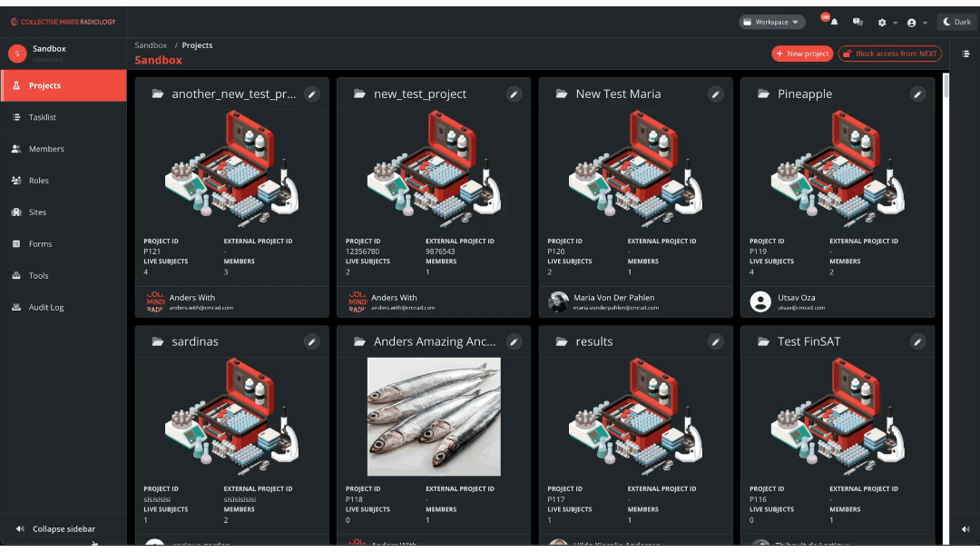The height and width of the screenshot is (552, 980).
Task: Toggle Dark mode theme
Action: [956, 22]
